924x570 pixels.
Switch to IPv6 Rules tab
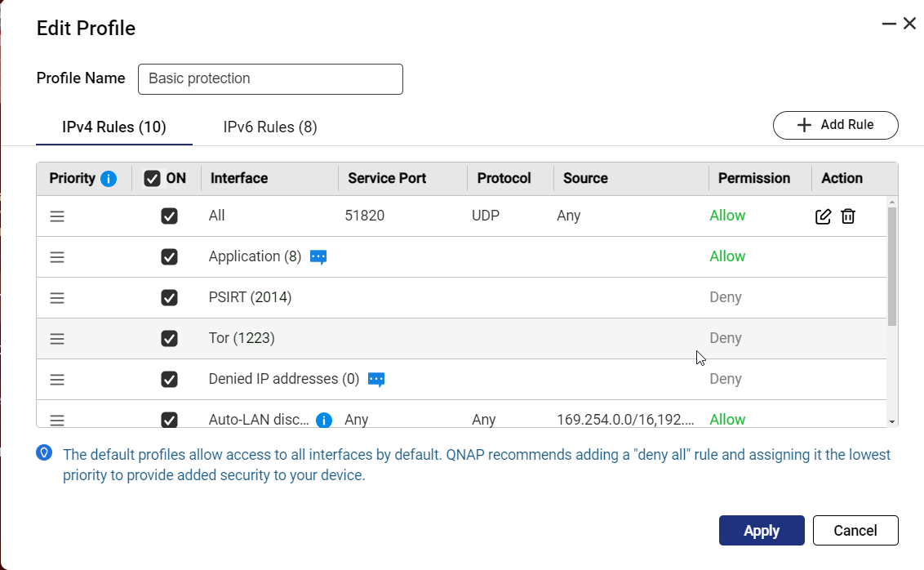pos(270,127)
